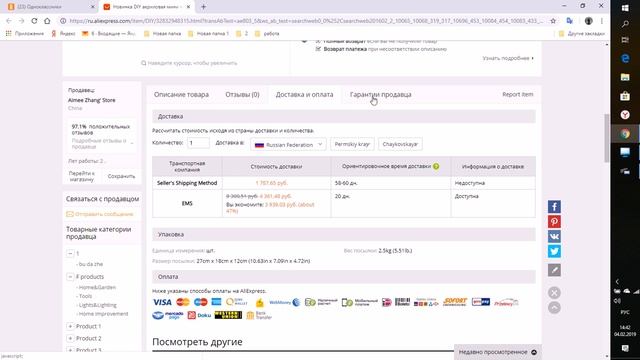This screenshot has width=640, height=360.
Task: Open 'Другие закладки' folder
Action: [x=581, y=33]
